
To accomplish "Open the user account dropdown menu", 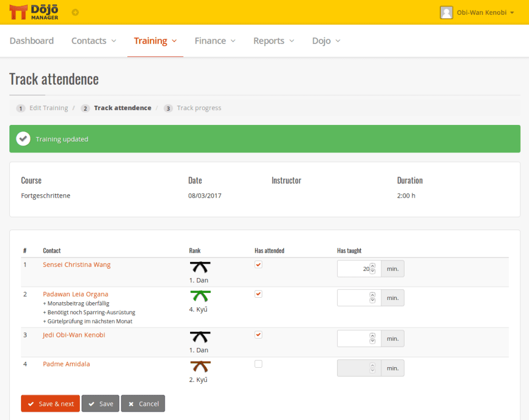I will 477,13.
